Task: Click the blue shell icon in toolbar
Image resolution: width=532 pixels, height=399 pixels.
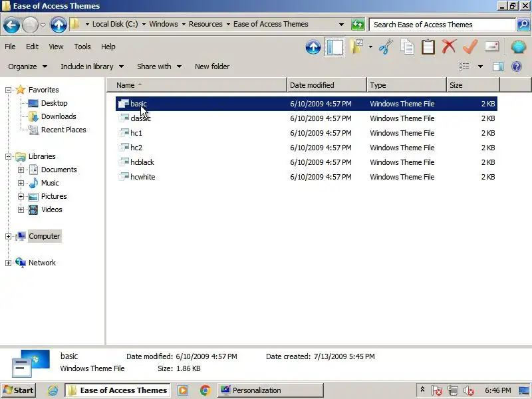Action: tap(519, 47)
